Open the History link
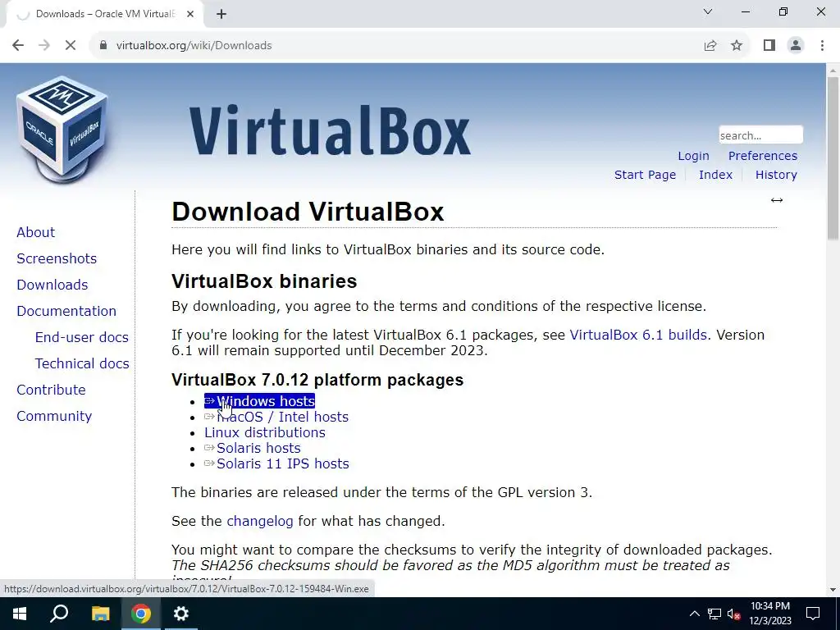 pos(776,175)
